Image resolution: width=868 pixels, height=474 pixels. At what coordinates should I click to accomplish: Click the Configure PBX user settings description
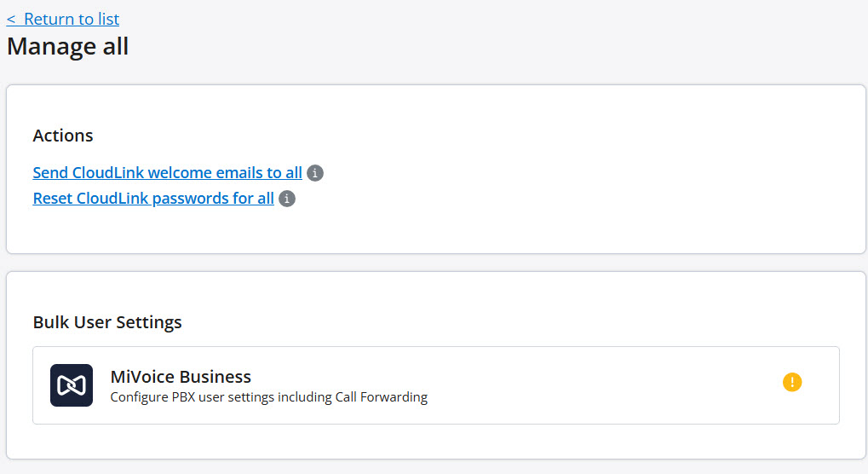coord(268,397)
